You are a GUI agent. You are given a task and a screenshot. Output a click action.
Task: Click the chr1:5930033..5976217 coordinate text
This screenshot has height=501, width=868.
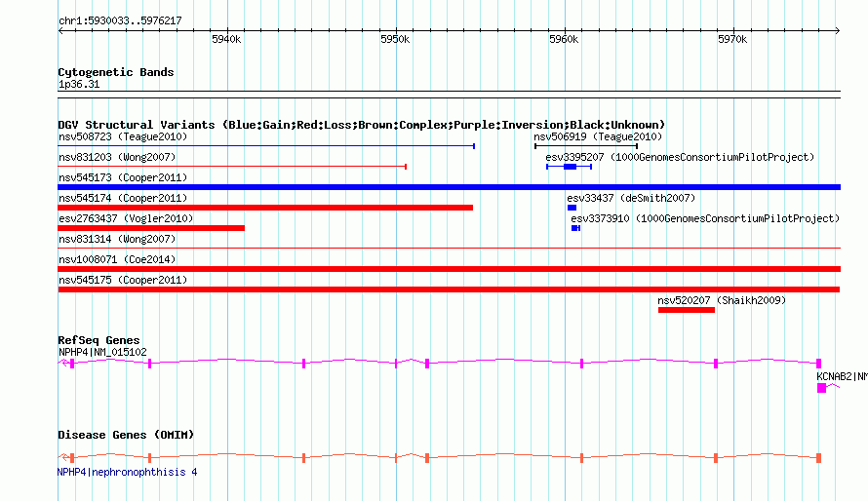click(x=120, y=20)
